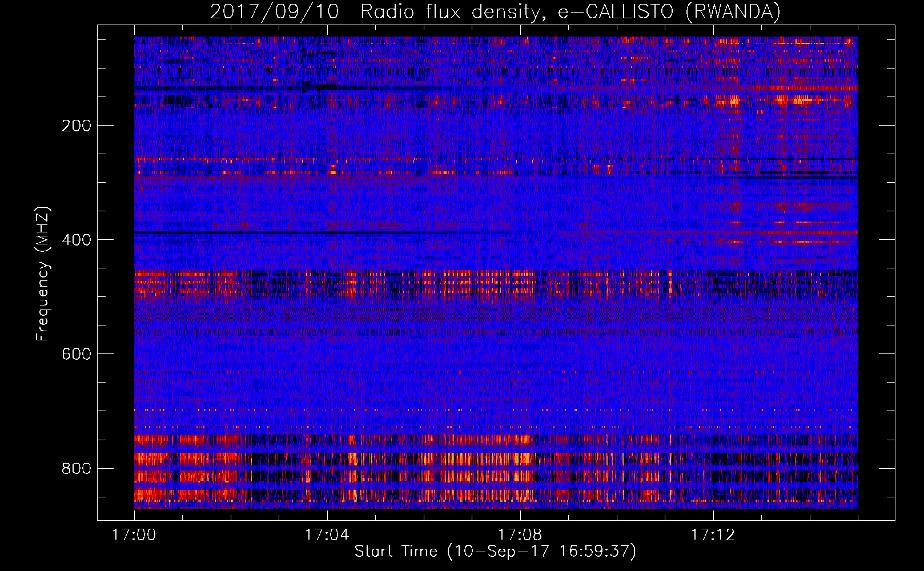924x571 pixels.
Task: Click the 600 frequency tick label
Action: [x=77, y=354]
